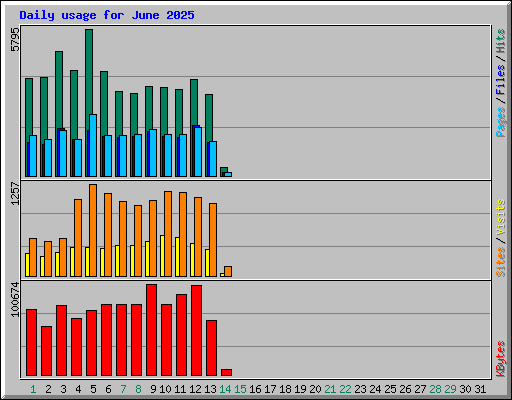Click day 31 on the x-axis
This screenshot has width=512, height=400.
pos(480,389)
